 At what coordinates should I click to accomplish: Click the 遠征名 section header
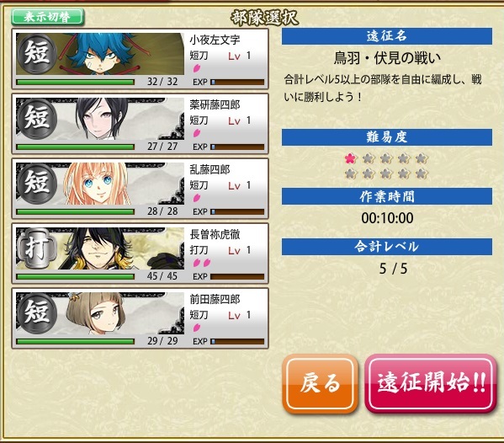[387, 36]
